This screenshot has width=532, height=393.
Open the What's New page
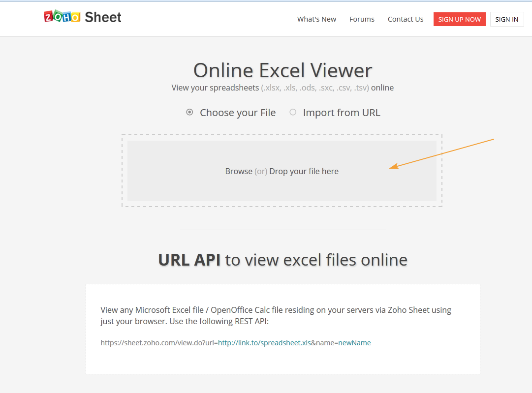click(316, 19)
